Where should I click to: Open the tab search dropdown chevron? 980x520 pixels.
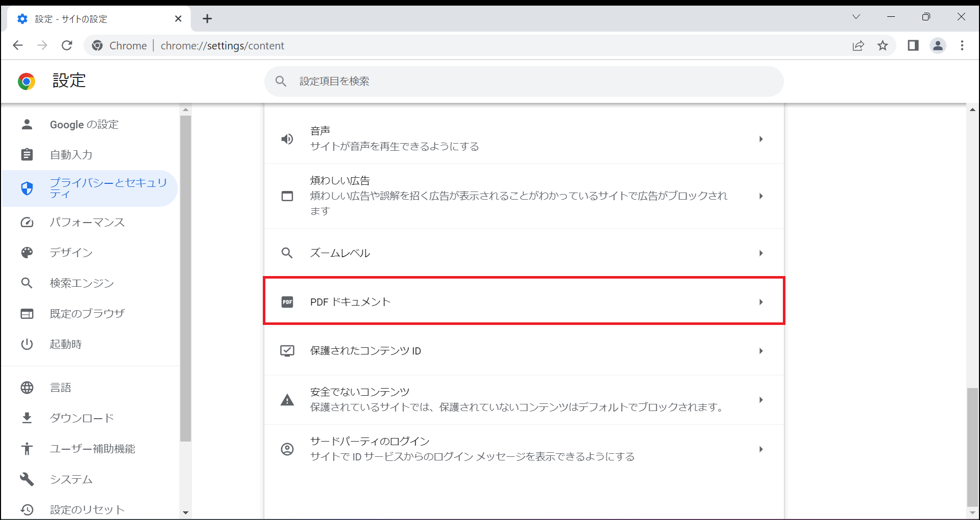coord(856,17)
